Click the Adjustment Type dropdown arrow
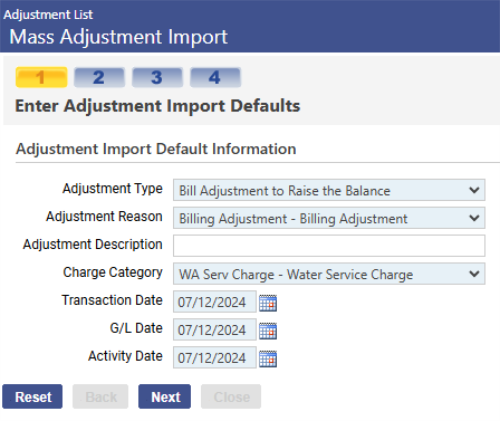The image size is (500, 421). [474, 190]
